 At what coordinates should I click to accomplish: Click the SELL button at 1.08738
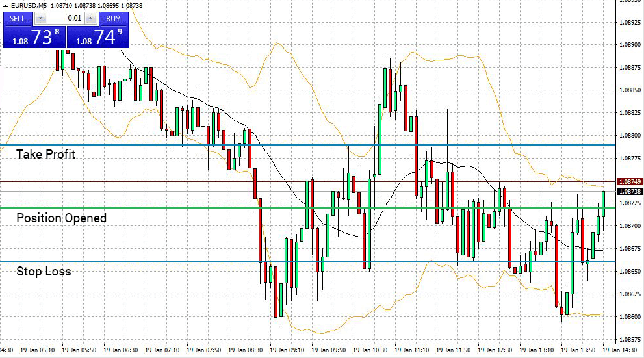(34, 36)
